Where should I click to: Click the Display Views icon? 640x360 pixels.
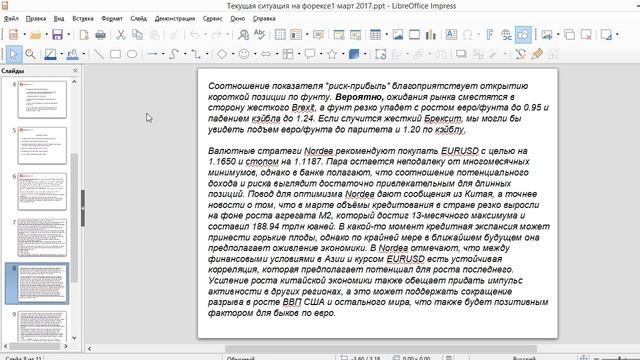(x=296, y=35)
